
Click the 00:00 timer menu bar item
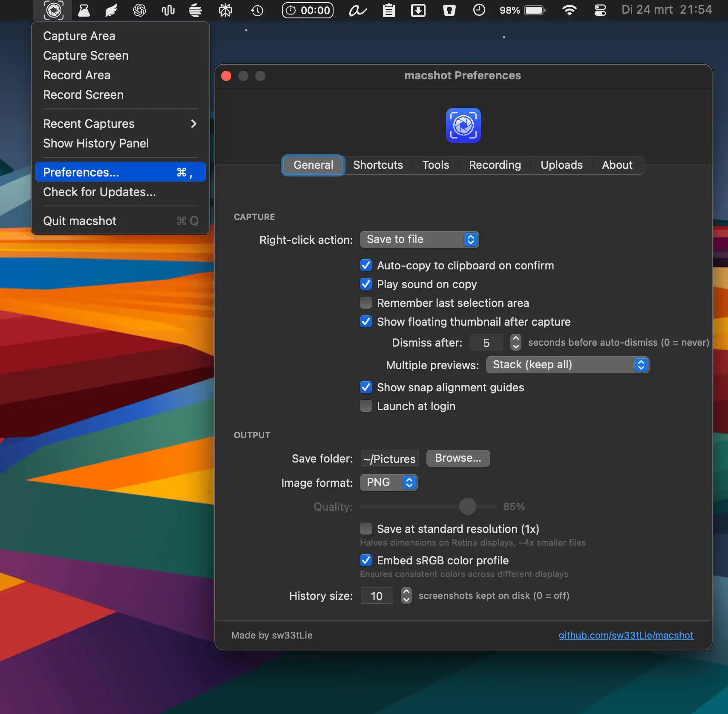point(308,10)
